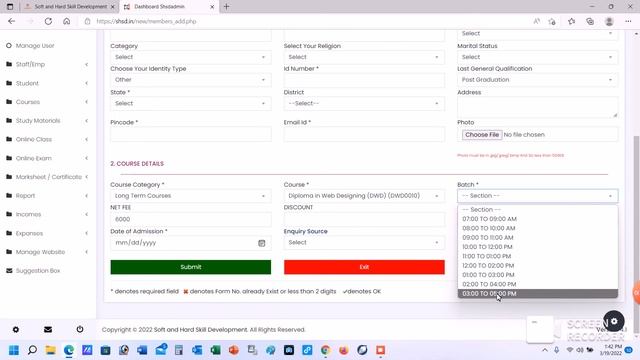Expand the Incomes sidebar menu
The image size is (640, 360).
pos(48,214)
